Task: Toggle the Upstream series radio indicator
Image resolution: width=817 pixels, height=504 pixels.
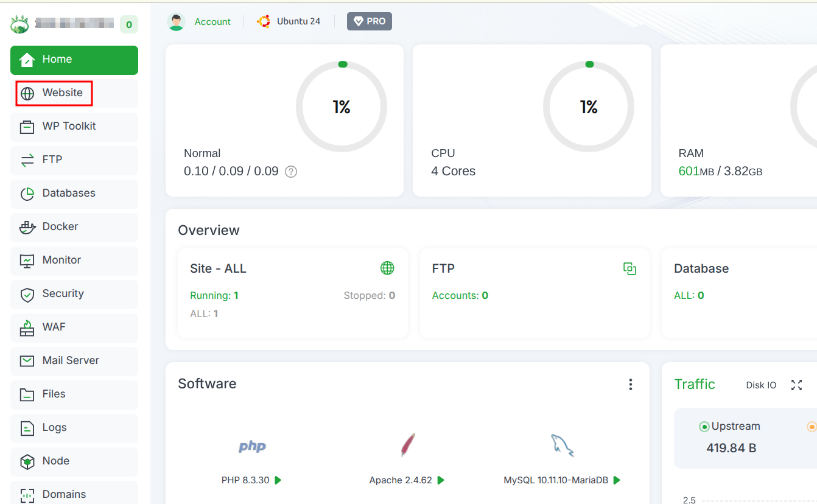Action: pos(704,427)
